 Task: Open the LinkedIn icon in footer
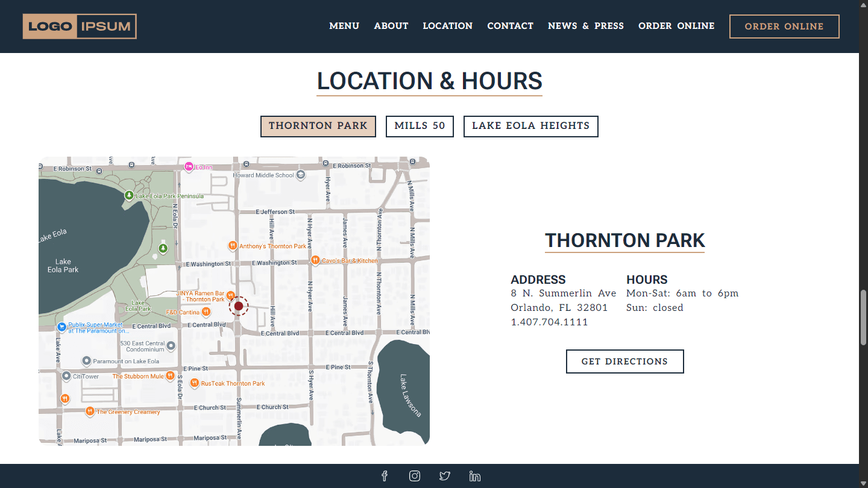(x=475, y=476)
